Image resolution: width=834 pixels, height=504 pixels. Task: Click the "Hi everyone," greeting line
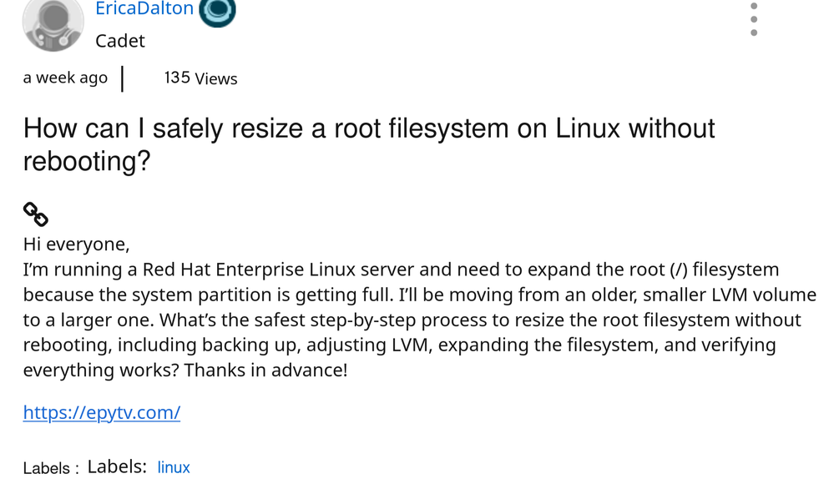76,244
